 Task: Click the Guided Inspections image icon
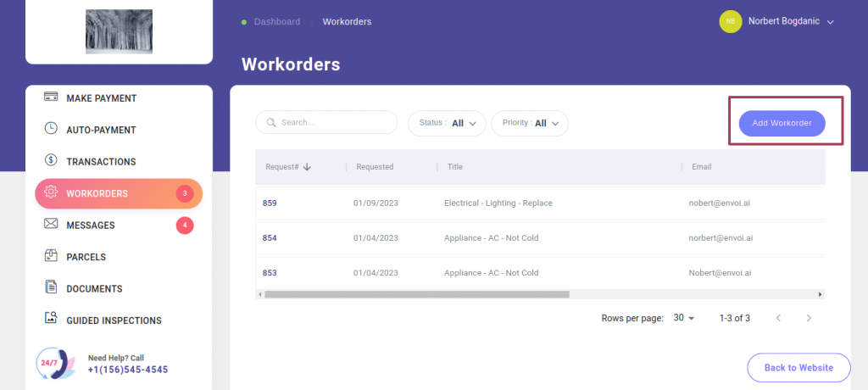click(51, 320)
